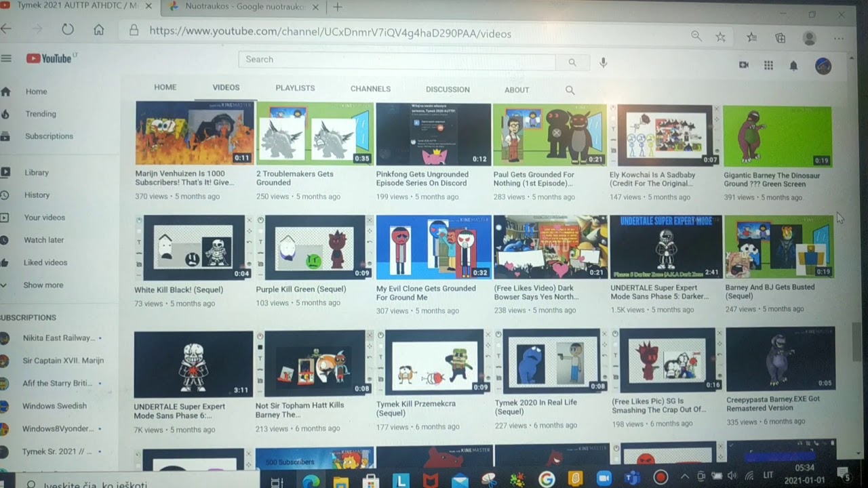This screenshot has width=868, height=488.
Task: Open the volume control in system tray
Action: click(732, 476)
